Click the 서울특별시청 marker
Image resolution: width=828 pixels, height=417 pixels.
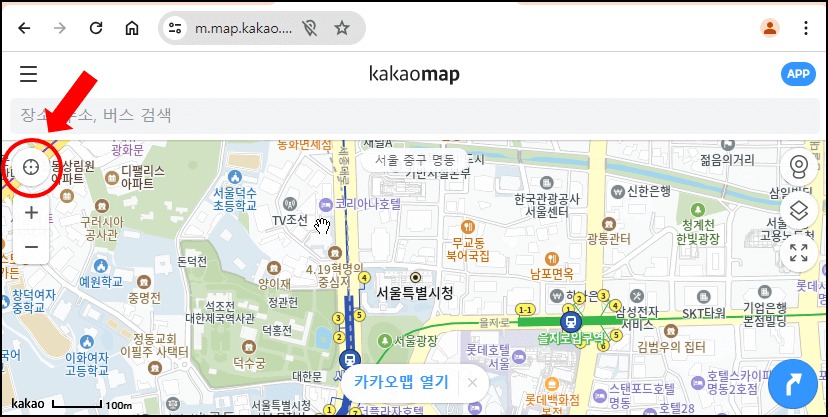coord(416,277)
